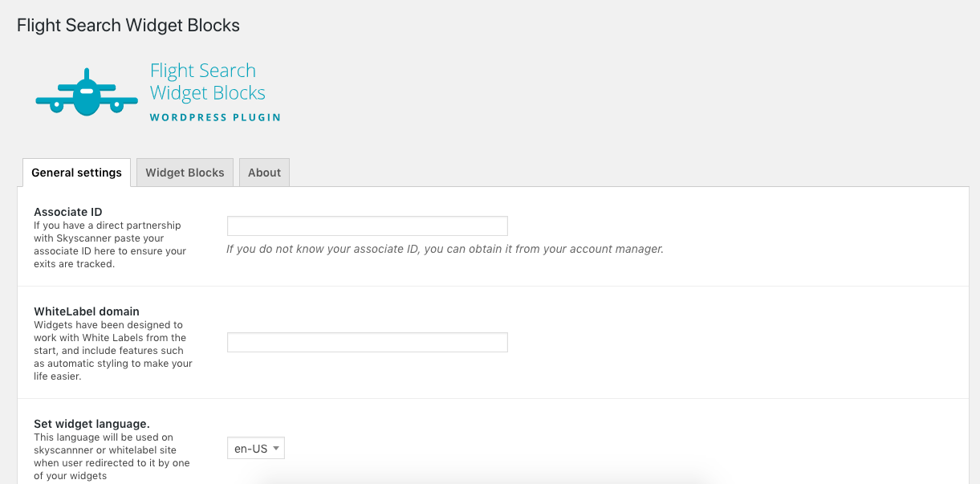Click the 'WORDPRESS PLUGIN' logo subtitle
This screenshot has height=484, width=980.
[215, 117]
